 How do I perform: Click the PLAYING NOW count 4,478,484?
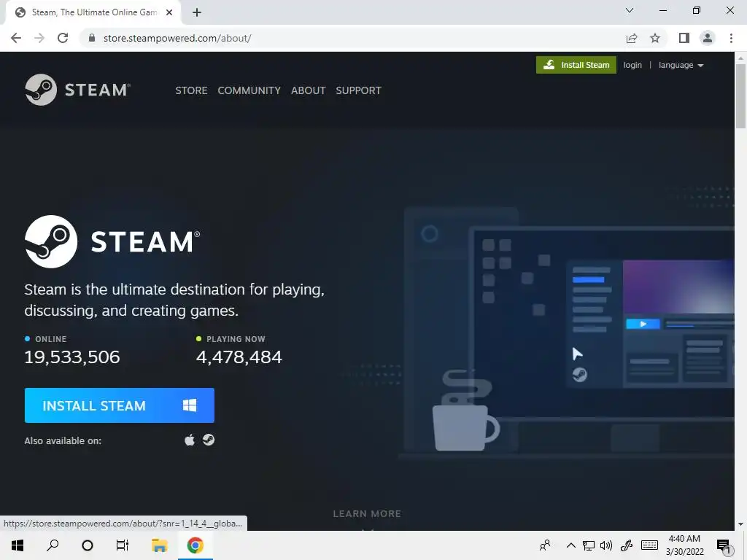pyautogui.click(x=239, y=357)
